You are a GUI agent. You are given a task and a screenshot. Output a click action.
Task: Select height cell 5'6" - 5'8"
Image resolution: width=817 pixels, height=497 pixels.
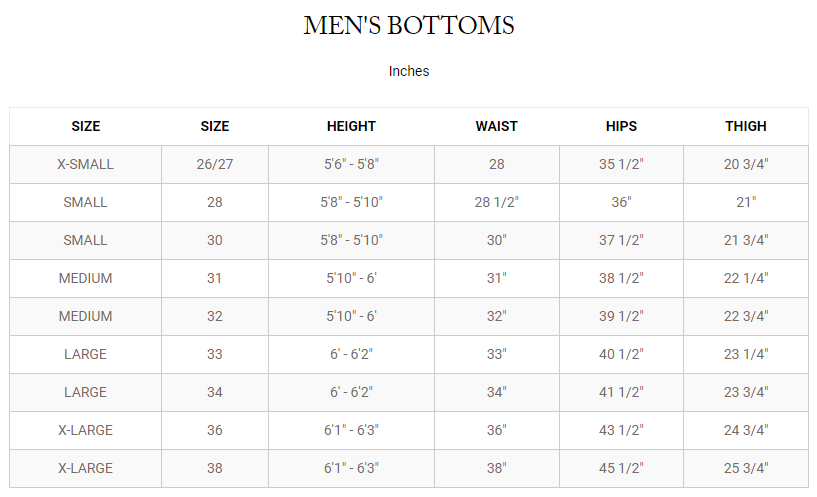click(351, 164)
